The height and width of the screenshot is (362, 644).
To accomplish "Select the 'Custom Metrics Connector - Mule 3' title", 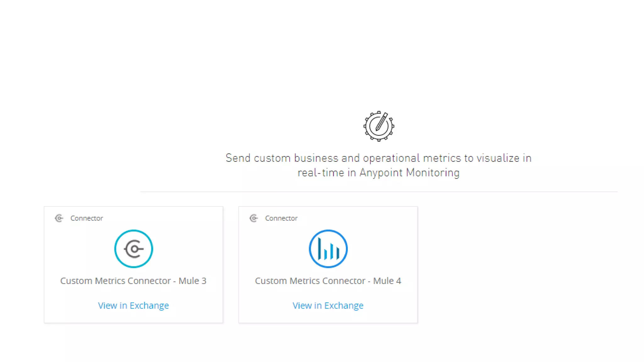I will 133,281.
